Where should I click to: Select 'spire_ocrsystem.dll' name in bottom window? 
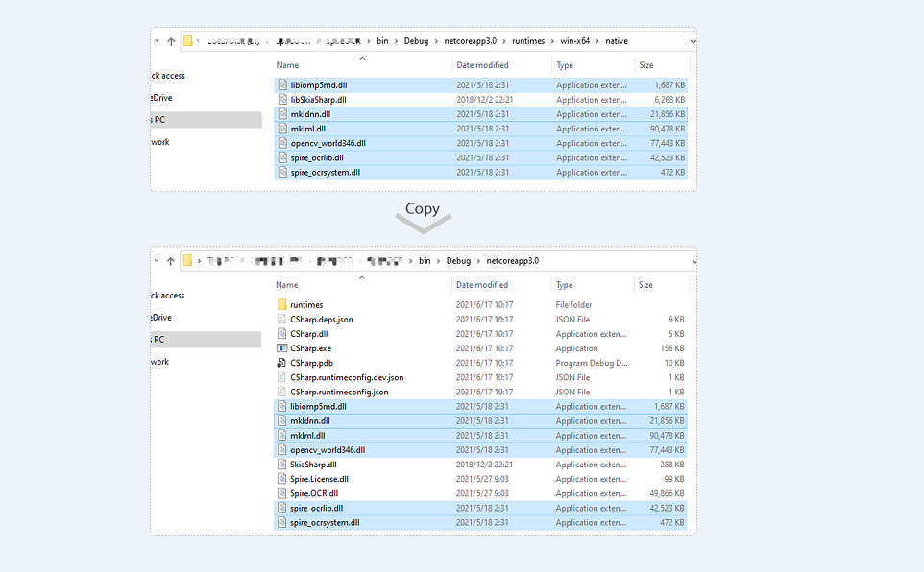click(x=325, y=522)
